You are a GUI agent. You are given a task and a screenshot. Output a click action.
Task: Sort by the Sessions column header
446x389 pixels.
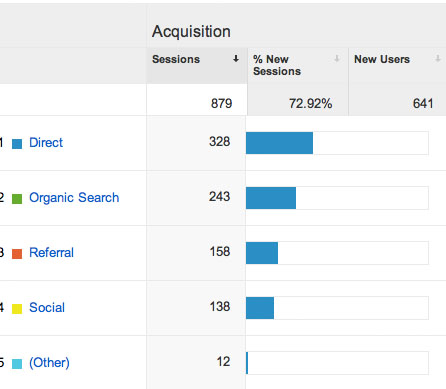pos(176,59)
